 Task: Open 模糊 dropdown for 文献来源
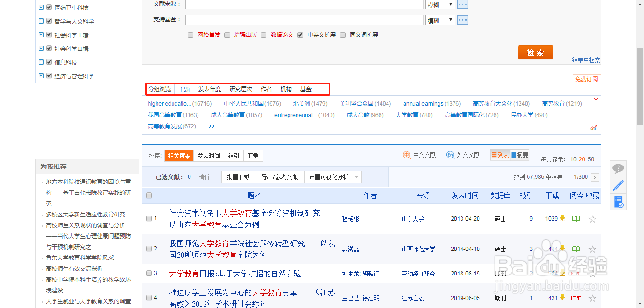(440, 4)
